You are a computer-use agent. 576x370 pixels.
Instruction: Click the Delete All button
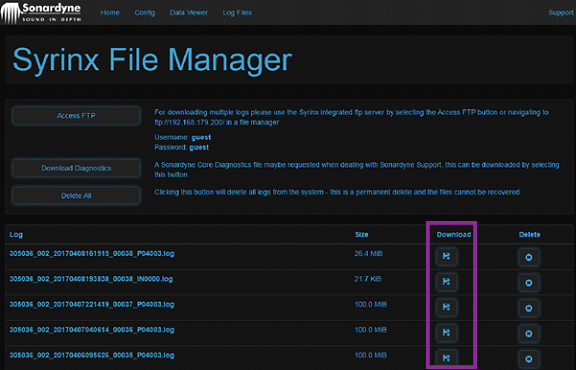pyautogui.click(x=76, y=195)
